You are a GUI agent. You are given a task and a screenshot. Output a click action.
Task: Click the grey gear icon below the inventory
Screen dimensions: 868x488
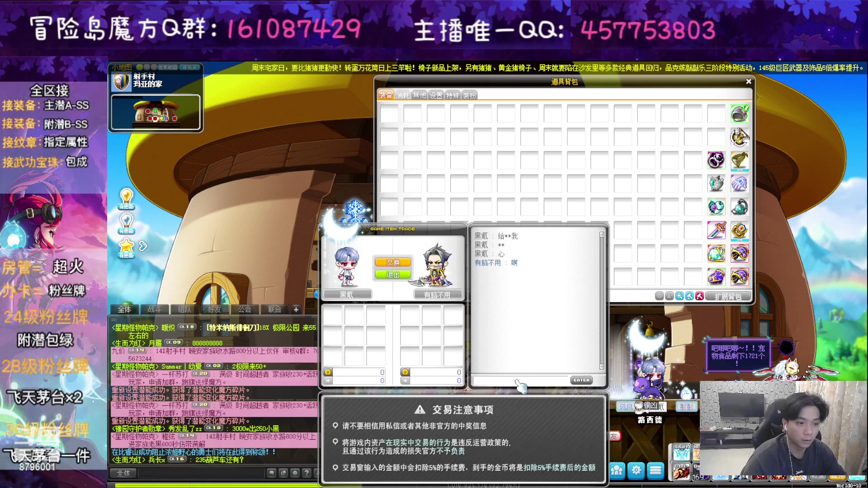[659, 296]
